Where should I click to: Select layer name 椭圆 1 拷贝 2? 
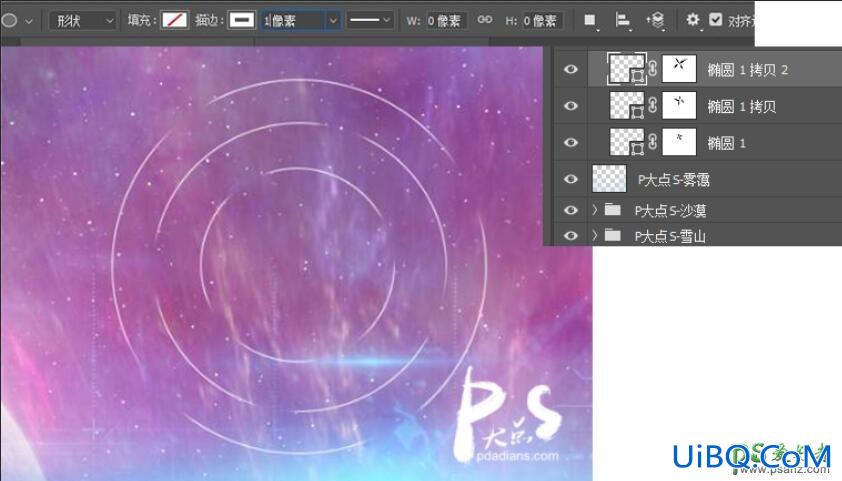click(x=747, y=70)
